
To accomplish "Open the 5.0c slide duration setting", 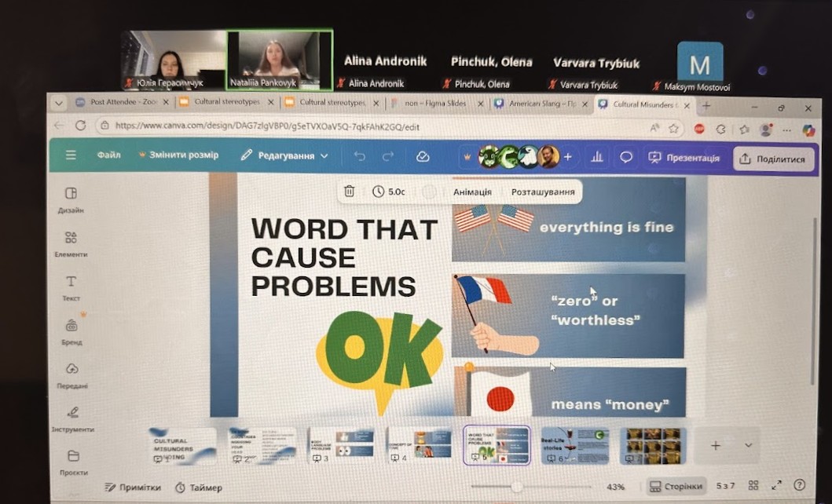I will (x=389, y=192).
